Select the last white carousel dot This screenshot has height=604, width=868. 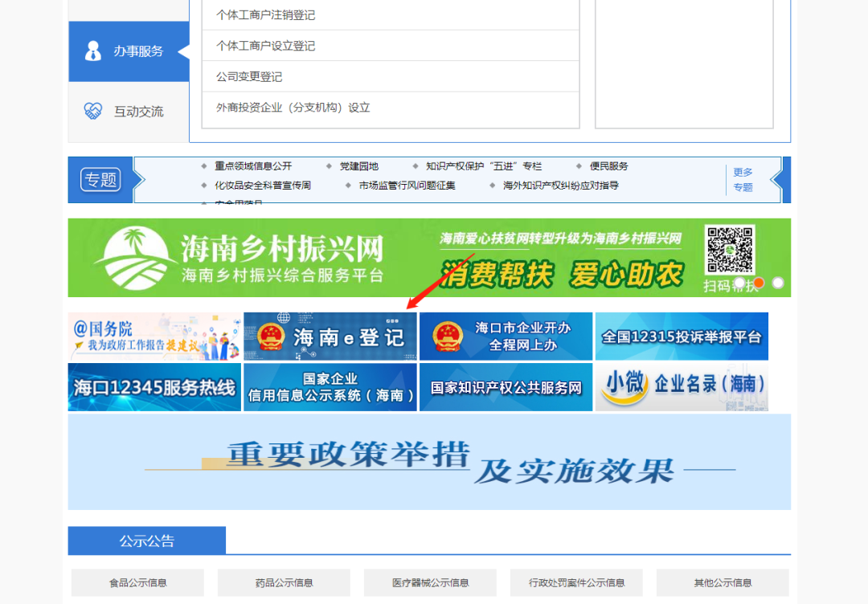coord(778,283)
